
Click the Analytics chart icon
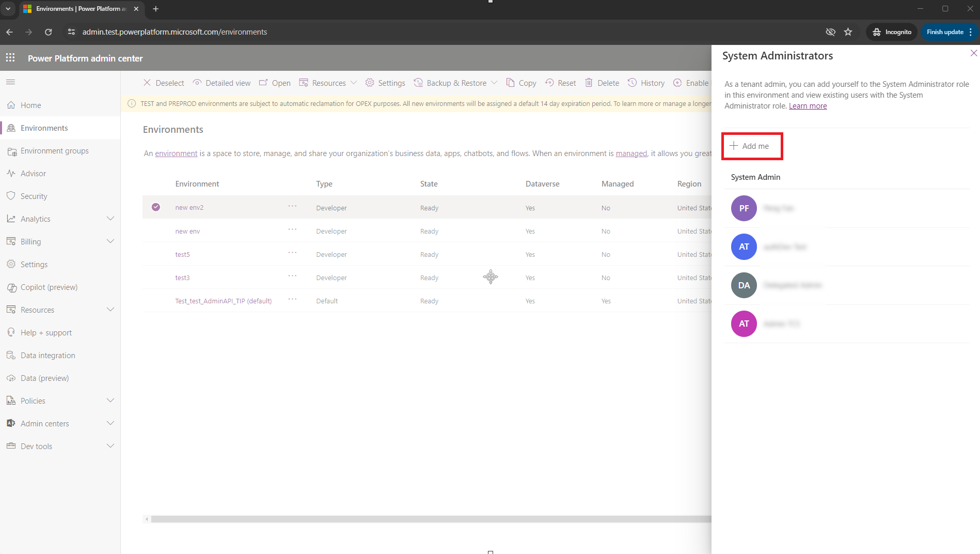[x=11, y=219]
